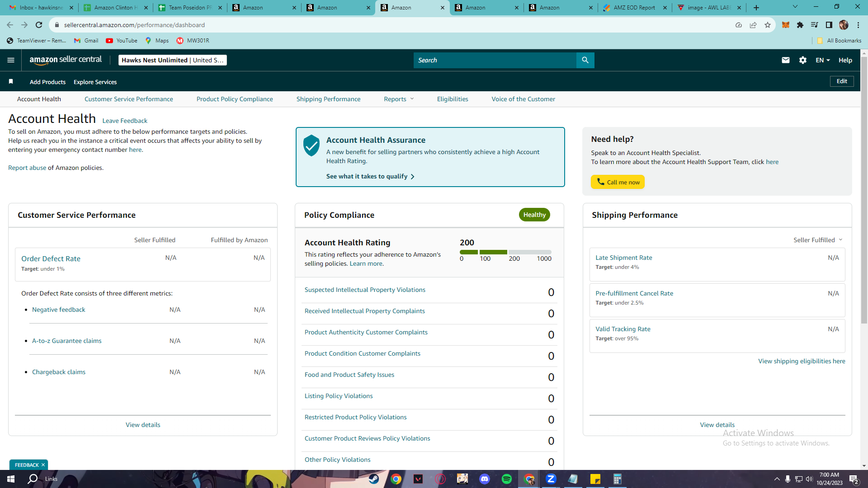Open Zoom from the taskbar

(x=551, y=479)
